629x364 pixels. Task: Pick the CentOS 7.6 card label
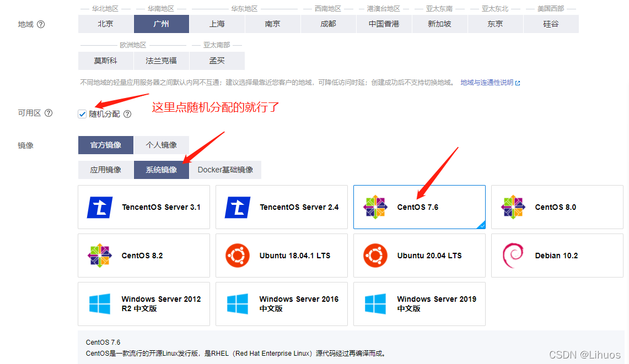click(418, 207)
